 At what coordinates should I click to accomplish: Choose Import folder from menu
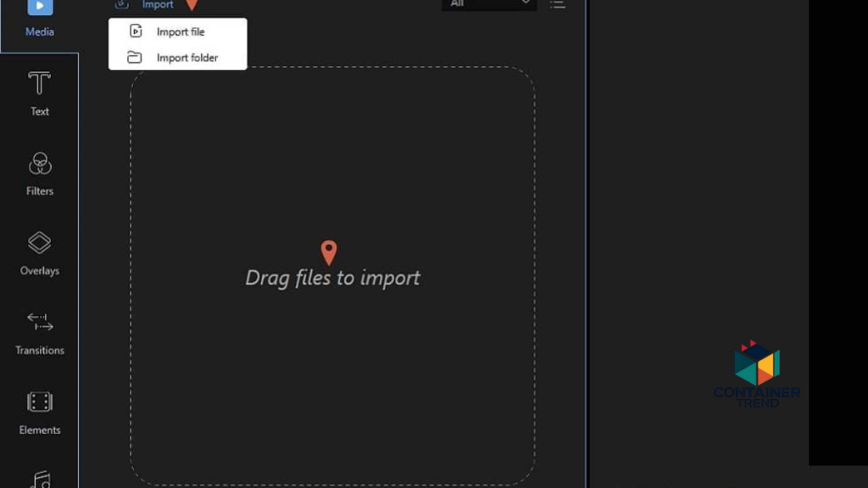[x=178, y=58]
